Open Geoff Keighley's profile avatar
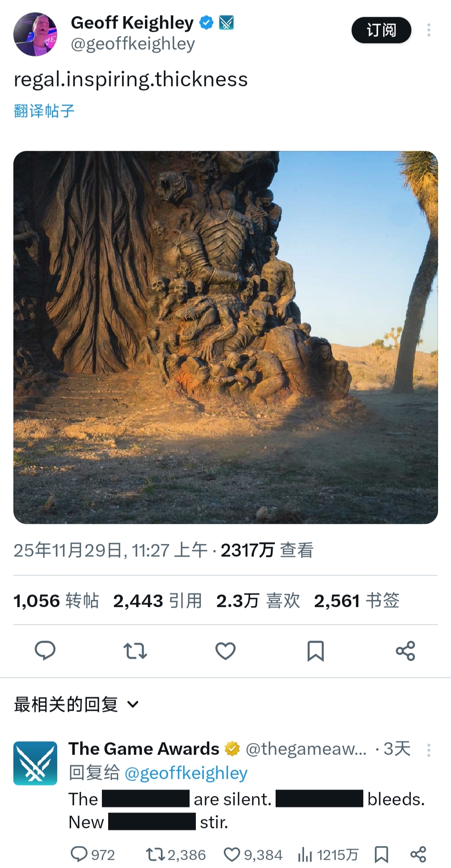Screen dimensions: 451x868 (35, 34)
